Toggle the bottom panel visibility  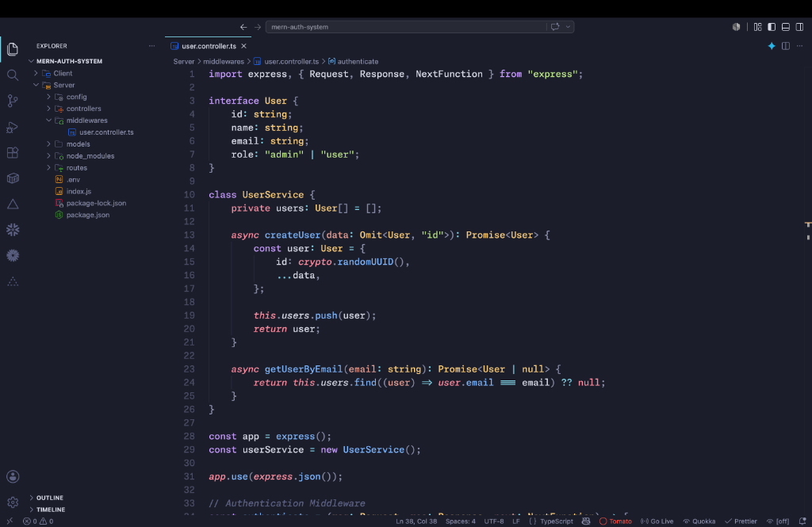(x=786, y=27)
